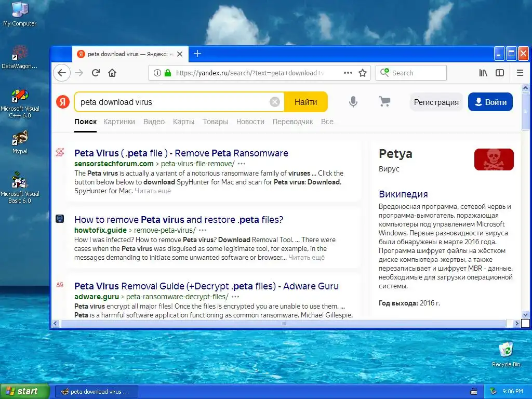The width and height of the screenshot is (532, 399).
Task: Open the DataWagon desktop shortcut
Action: point(20,57)
